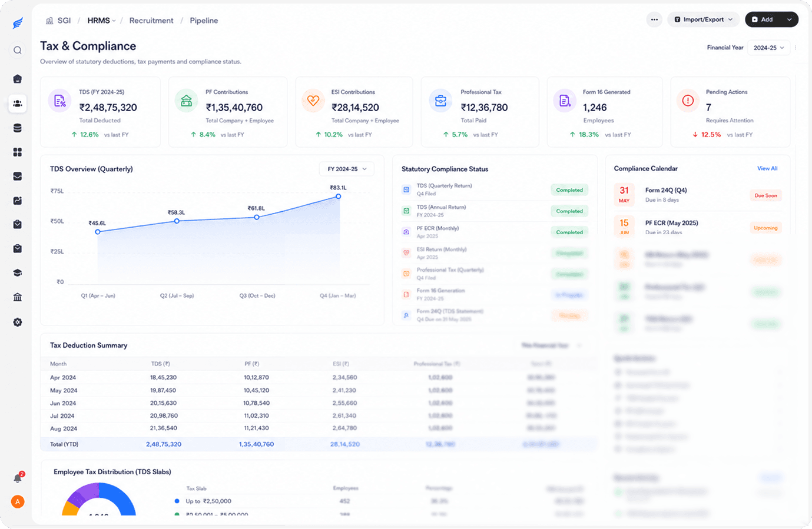Open the bank building icon in sidebar
This screenshot has width=812, height=529.
(x=18, y=297)
